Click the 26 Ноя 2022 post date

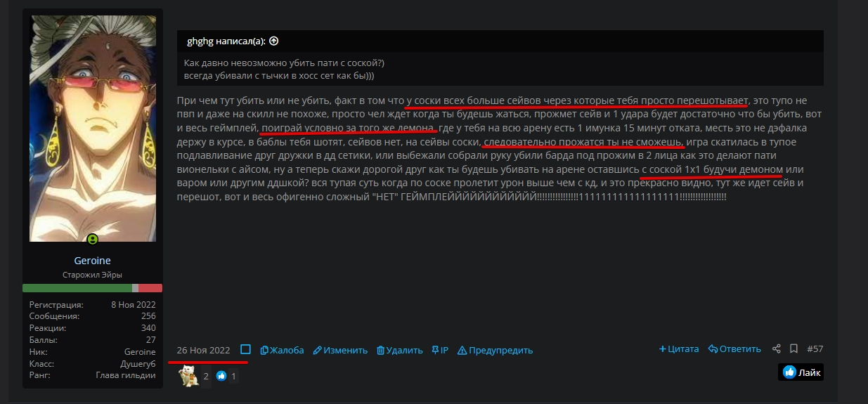tap(204, 350)
